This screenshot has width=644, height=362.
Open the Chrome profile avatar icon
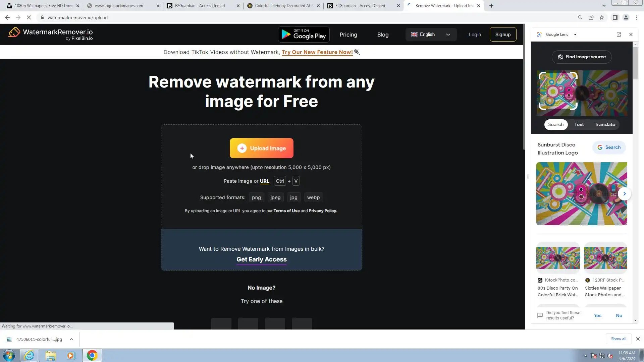point(626,17)
